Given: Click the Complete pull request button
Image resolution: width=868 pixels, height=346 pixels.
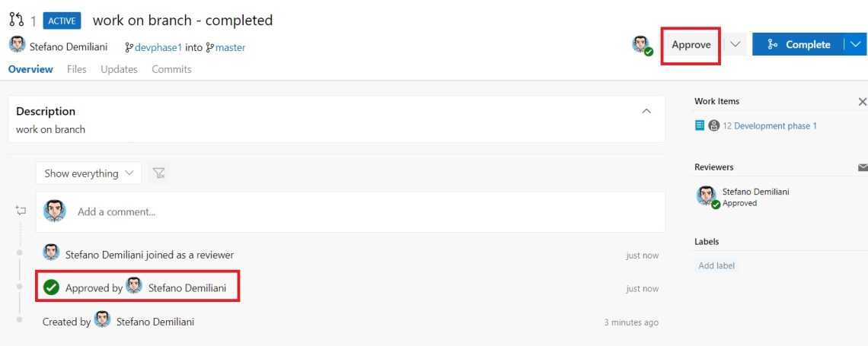Looking at the screenshot, I should [x=798, y=44].
